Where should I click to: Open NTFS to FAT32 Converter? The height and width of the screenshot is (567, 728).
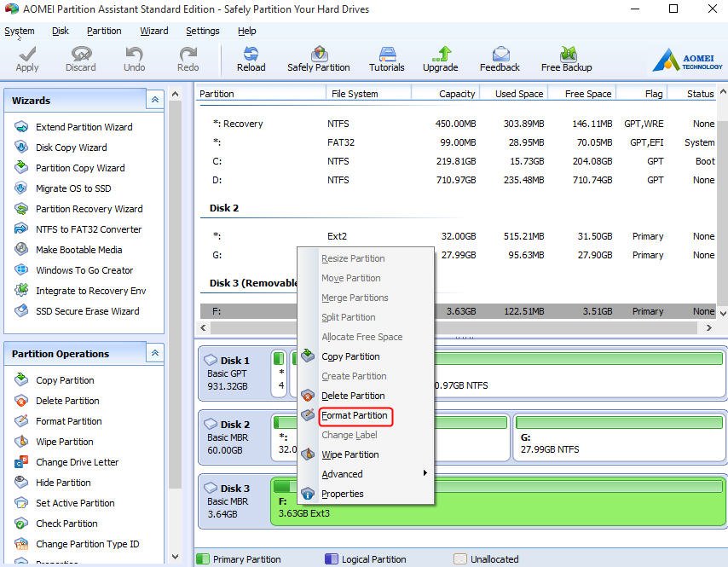89,229
